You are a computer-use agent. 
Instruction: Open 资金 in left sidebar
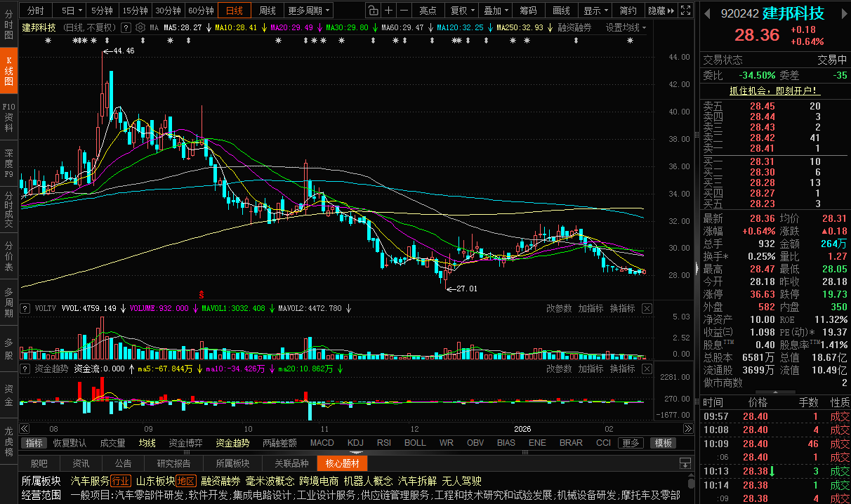[x=9, y=395]
